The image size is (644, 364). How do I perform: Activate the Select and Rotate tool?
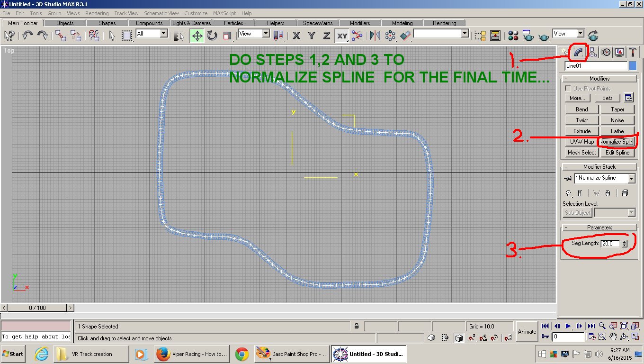pyautogui.click(x=212, y=36)
